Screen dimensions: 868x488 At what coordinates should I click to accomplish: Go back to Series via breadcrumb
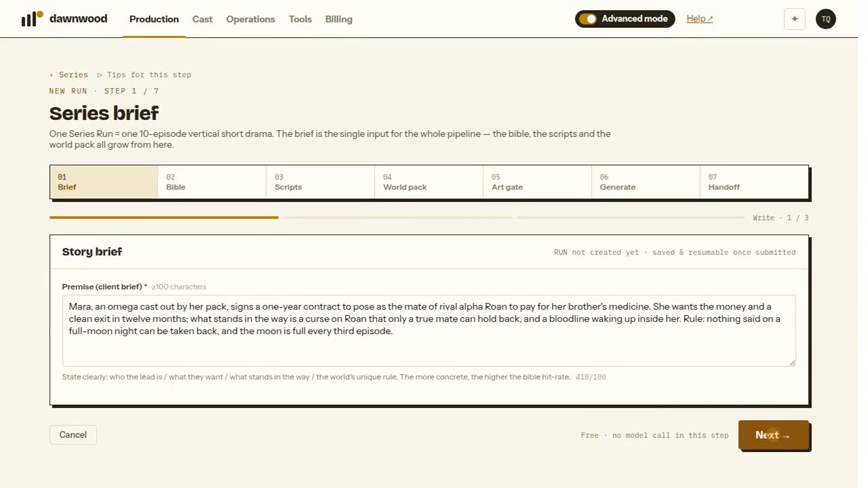tap(68, 75)
